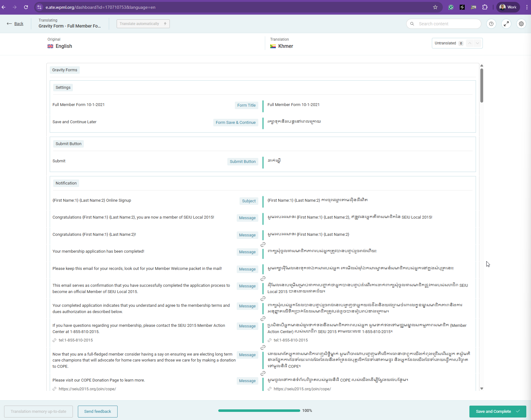Edit translation of 'Please visit our COPE Donation Page'
The height and width of the screenshot is (420, 531).
[338, 380]
